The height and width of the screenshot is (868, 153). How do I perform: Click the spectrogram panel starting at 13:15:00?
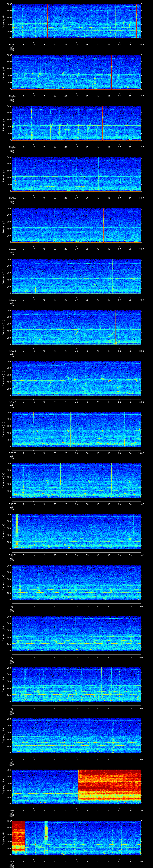tap(77, 736)
